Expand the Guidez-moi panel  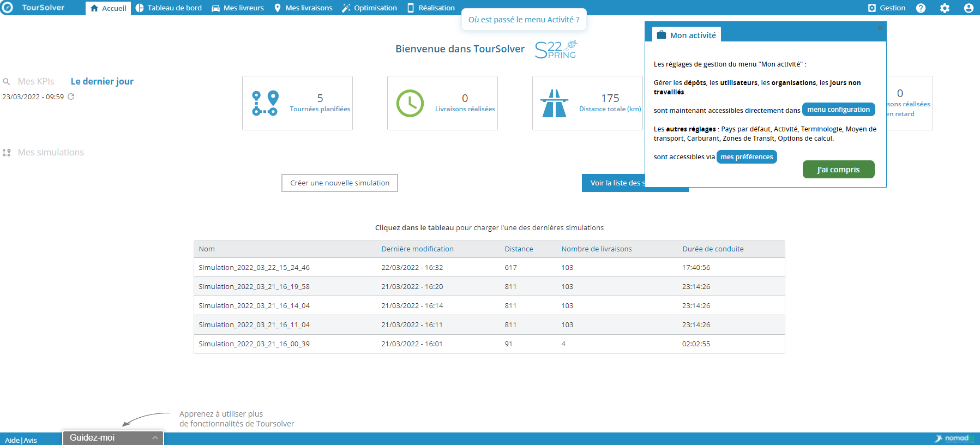point(113,437)
